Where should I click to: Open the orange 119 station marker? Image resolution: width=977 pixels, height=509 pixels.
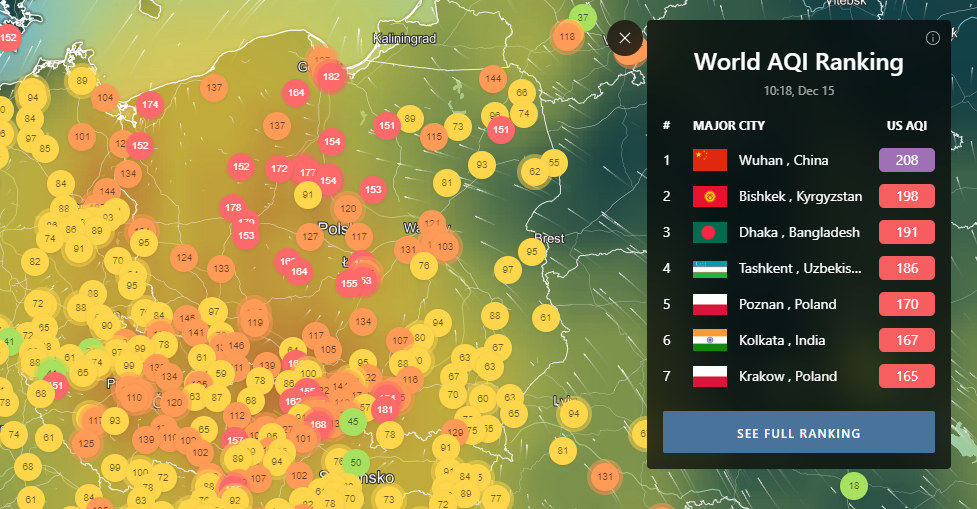pyautogui.click(x=255, y=323)
